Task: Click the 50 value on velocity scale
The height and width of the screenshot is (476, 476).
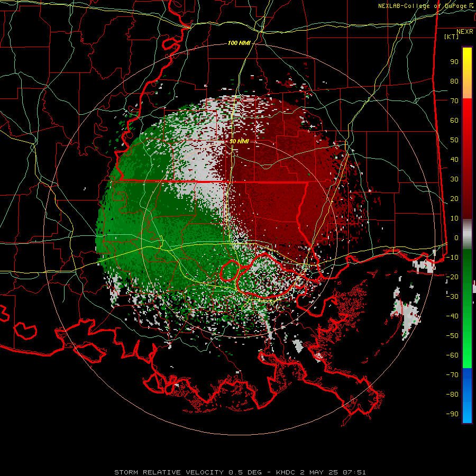Action: (x=454, y=140)
